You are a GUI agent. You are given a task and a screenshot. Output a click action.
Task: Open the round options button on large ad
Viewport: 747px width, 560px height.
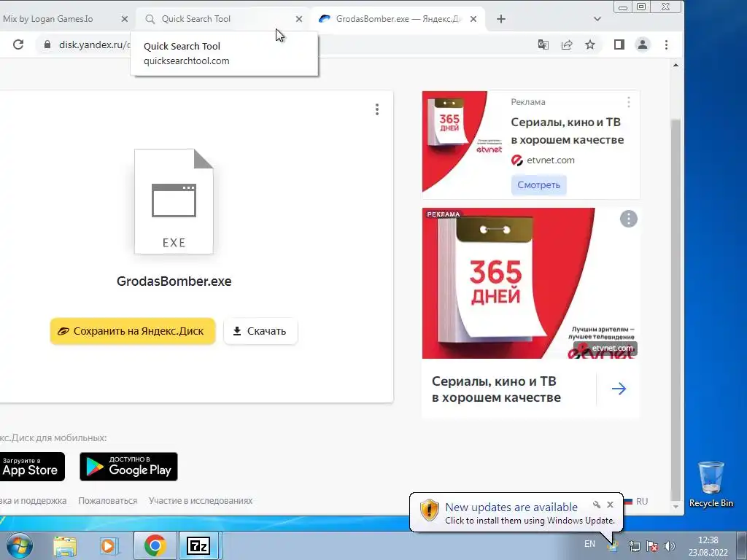pyautogui.click(x=628, y=219)
